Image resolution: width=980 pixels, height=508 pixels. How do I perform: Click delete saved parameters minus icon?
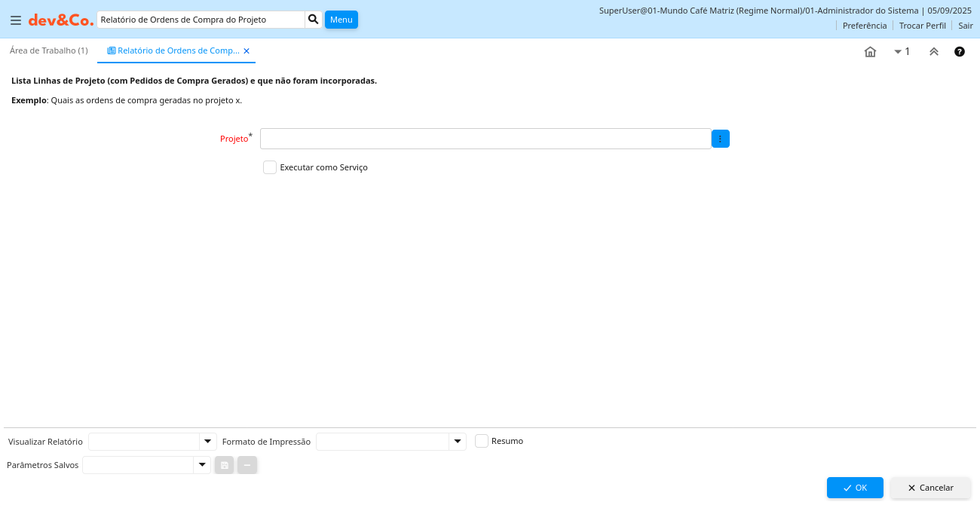pos(247,465)
